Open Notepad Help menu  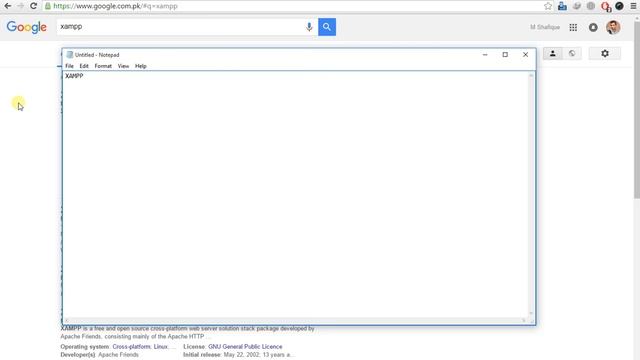[140, 66]
